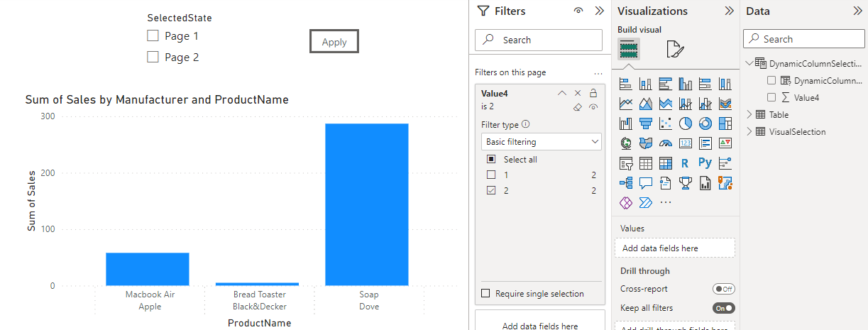
Task: Select the filled map visual
Action: (646, 143)
